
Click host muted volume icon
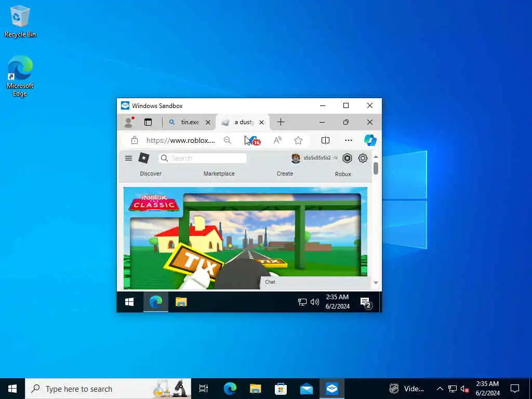point(464,389)
